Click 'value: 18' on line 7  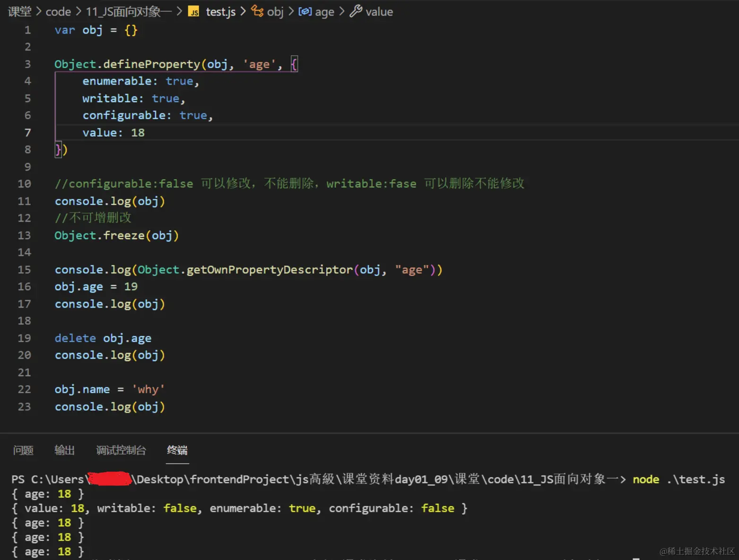[x=113, y=133]
